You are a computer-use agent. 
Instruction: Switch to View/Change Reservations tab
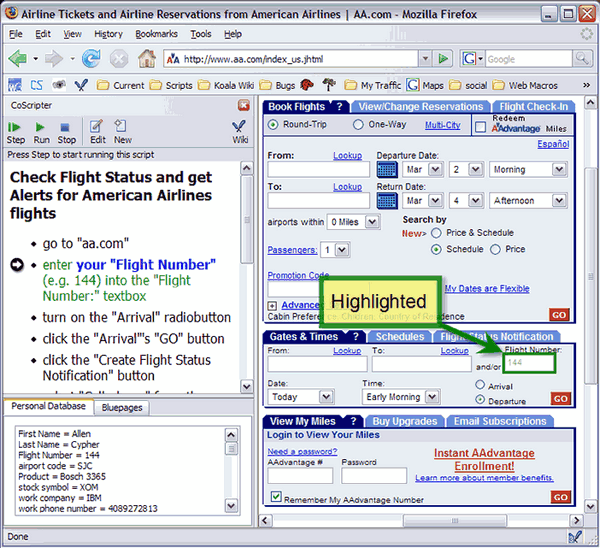pos(421,106)
